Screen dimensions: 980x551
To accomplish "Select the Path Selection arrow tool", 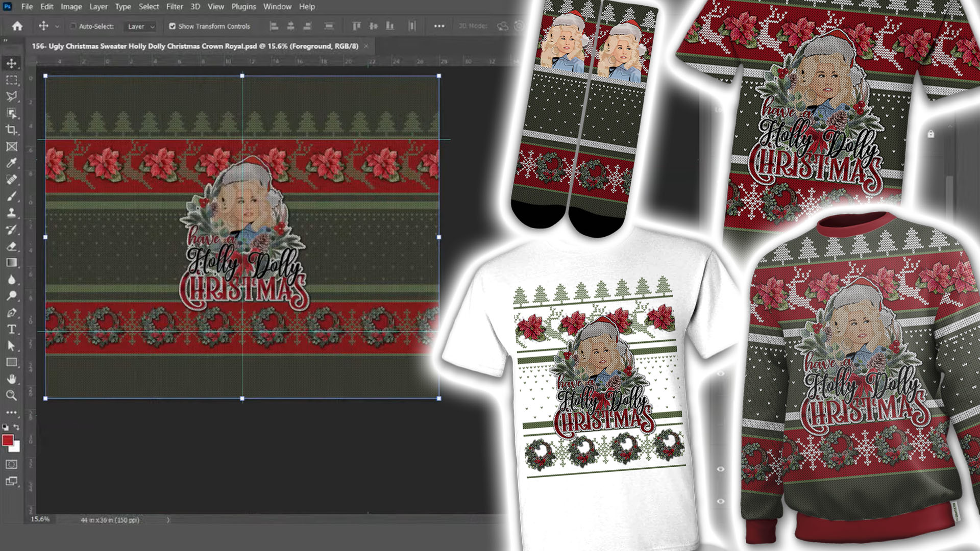I will (12, 346).
